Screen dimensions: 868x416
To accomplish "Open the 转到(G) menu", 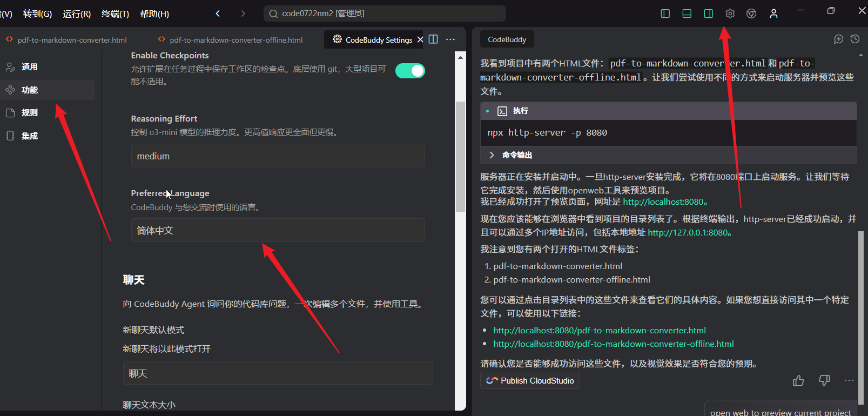I will (x=37, y=14).
